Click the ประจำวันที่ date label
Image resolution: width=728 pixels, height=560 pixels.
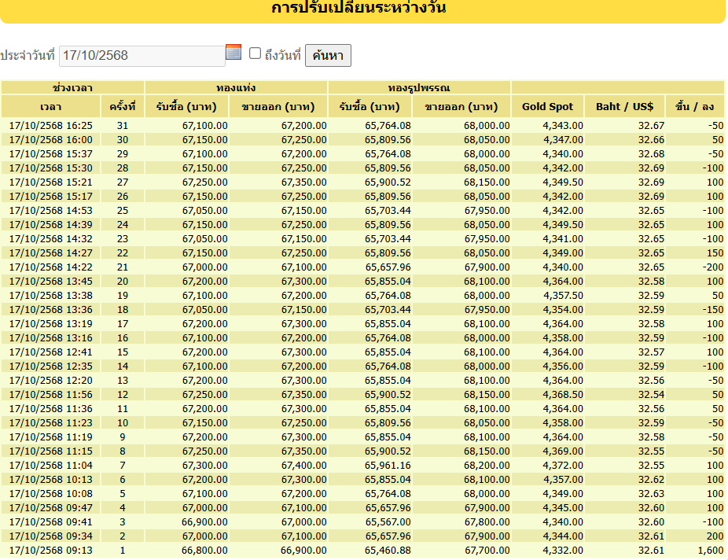(x=28, y=56)
